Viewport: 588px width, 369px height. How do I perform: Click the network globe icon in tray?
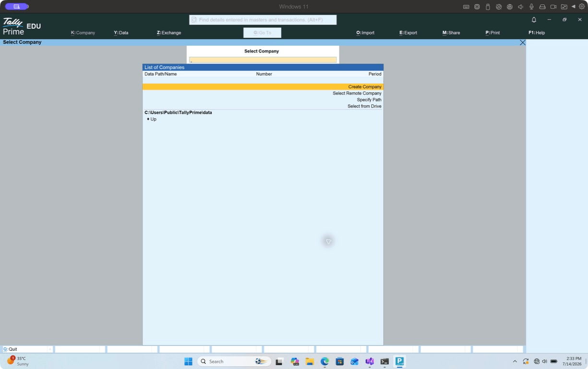[x=537, y=361]
